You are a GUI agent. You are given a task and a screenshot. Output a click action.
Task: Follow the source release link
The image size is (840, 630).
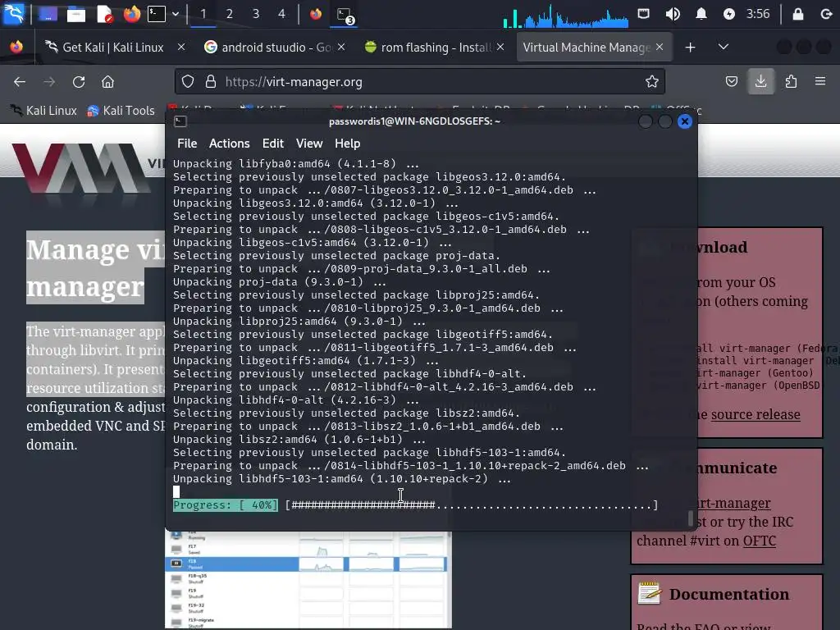[756, 414]
